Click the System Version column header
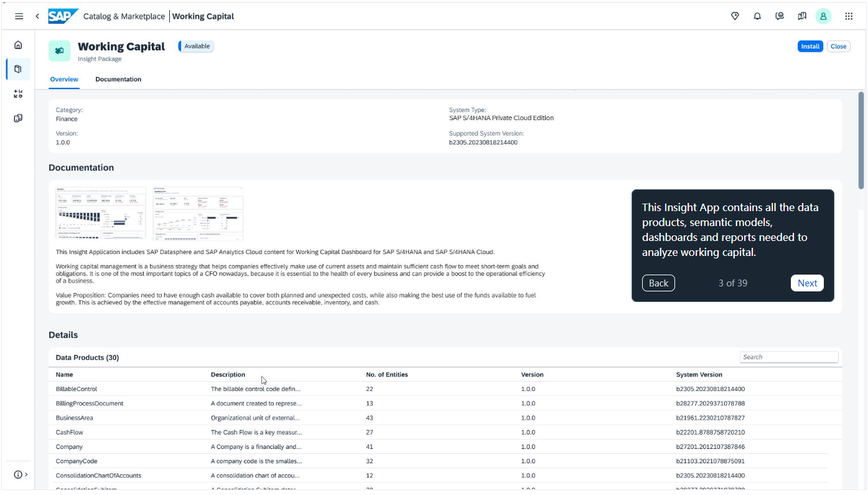 click(699, 375)
